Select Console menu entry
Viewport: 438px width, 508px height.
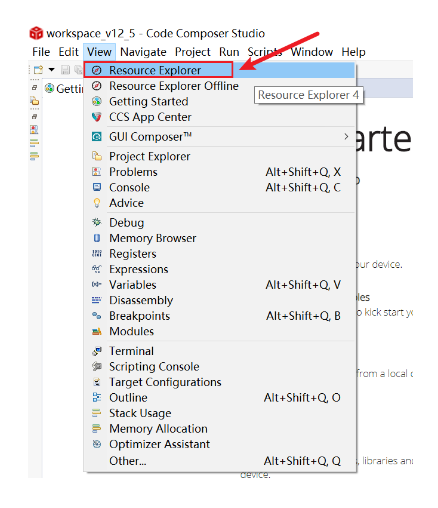pyautogui.click(x=220, y=187)
